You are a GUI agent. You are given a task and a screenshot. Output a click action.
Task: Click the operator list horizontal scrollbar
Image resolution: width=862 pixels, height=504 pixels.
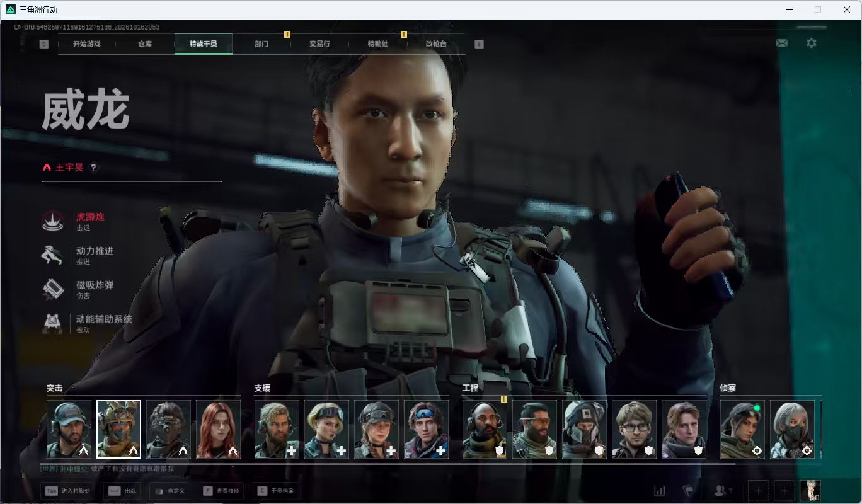pos(388,464)
